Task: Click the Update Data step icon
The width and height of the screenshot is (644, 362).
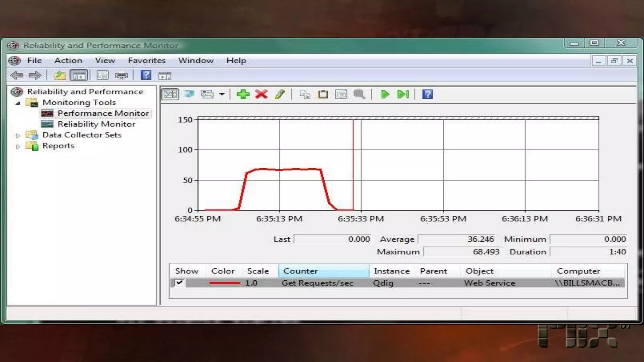Action: [x=403, y=94]
